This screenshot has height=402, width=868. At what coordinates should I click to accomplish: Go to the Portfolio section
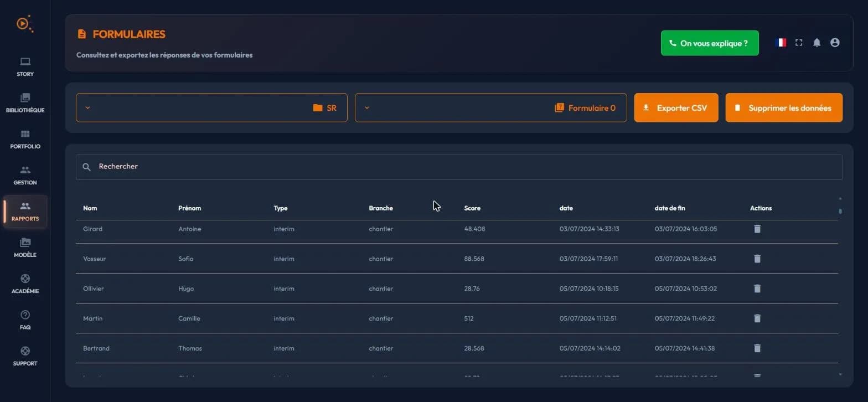[x=25, y=140]
